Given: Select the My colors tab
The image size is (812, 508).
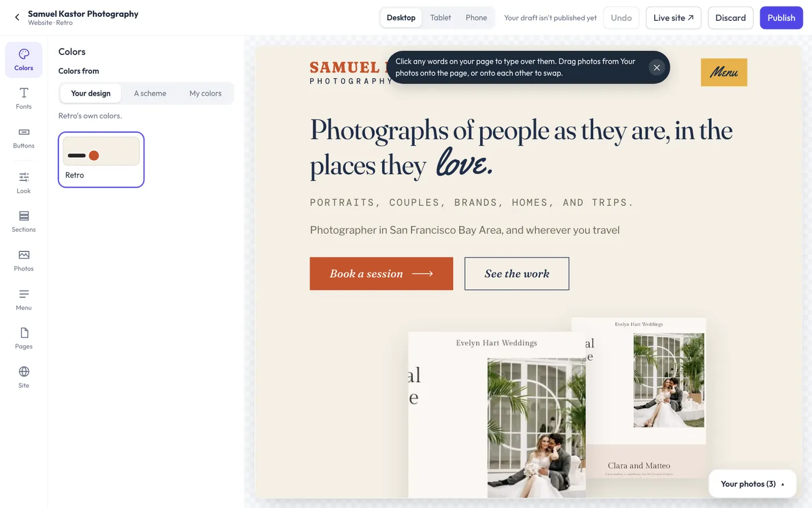Looking at the screenshot, I should tap(205, 93).
